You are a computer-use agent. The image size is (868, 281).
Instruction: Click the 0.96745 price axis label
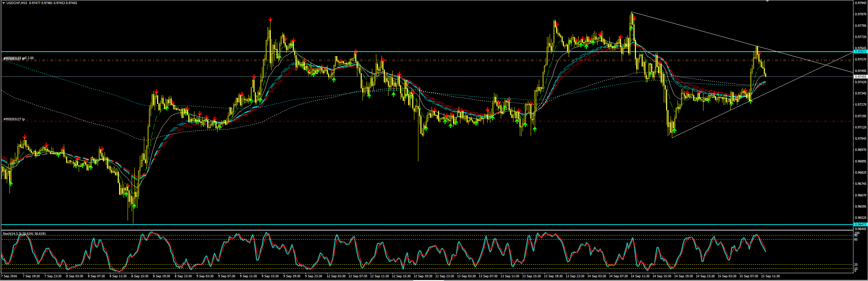[861, 184]
